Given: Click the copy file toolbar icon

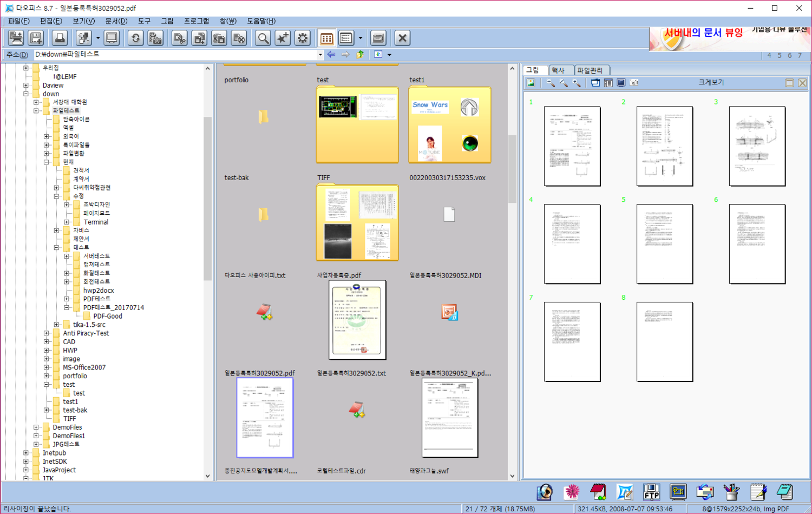Looking at the screenshot, I should click(199, 38).
